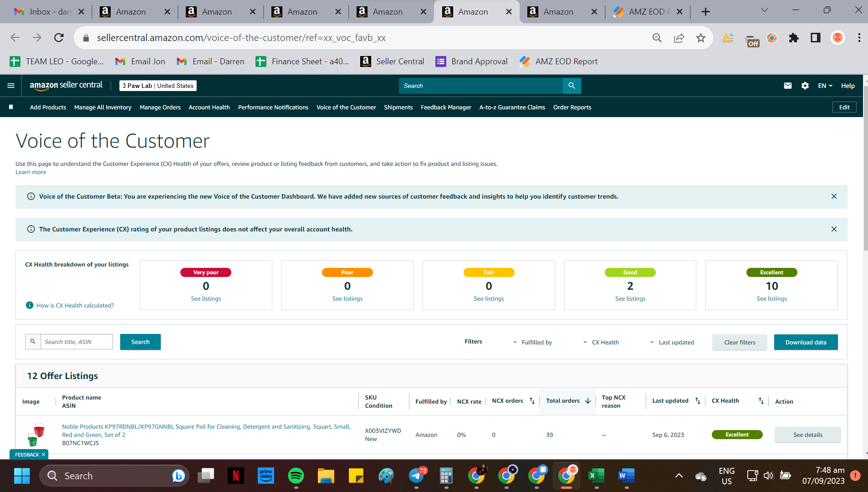The height and width of the screenshot is (492, 868).
Task: Select Feedback Manager in navigation
Action: [x=446, y=108]
